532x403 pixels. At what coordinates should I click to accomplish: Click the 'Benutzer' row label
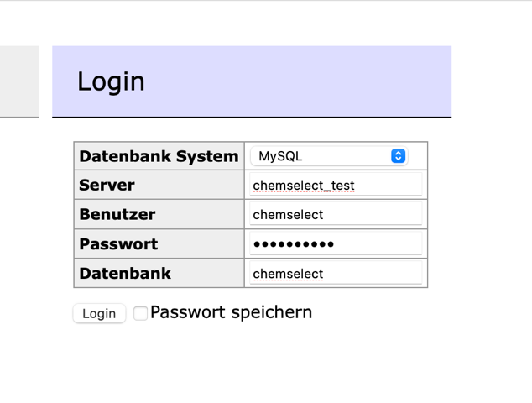117,215
